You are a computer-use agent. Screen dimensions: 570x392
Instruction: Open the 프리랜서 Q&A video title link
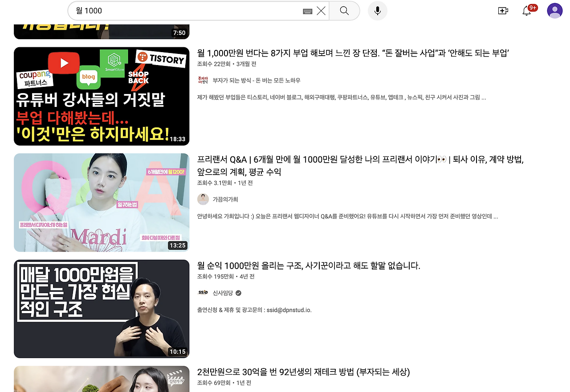click(312, 165)
